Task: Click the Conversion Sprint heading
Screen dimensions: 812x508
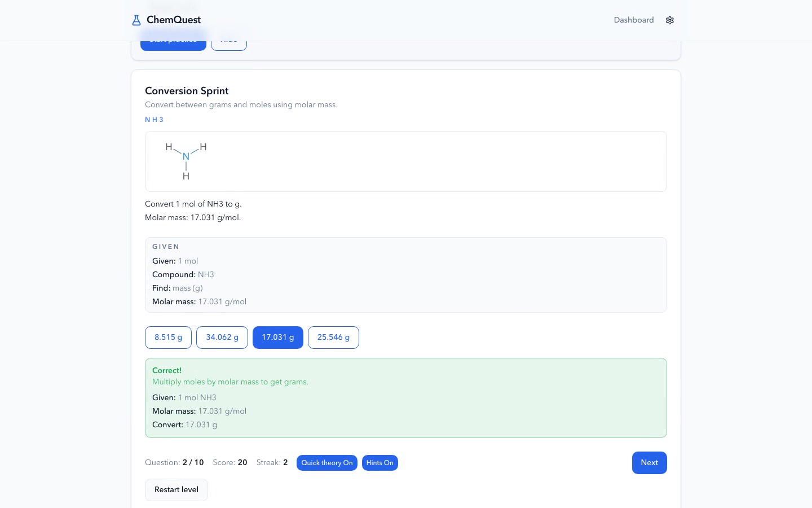Action: (187, 91)
